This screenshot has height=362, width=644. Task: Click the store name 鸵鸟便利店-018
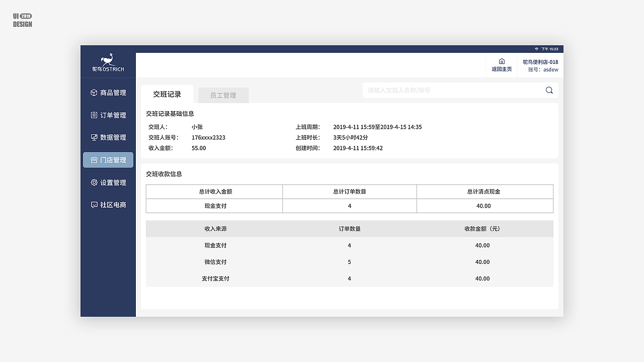[540, 62]
